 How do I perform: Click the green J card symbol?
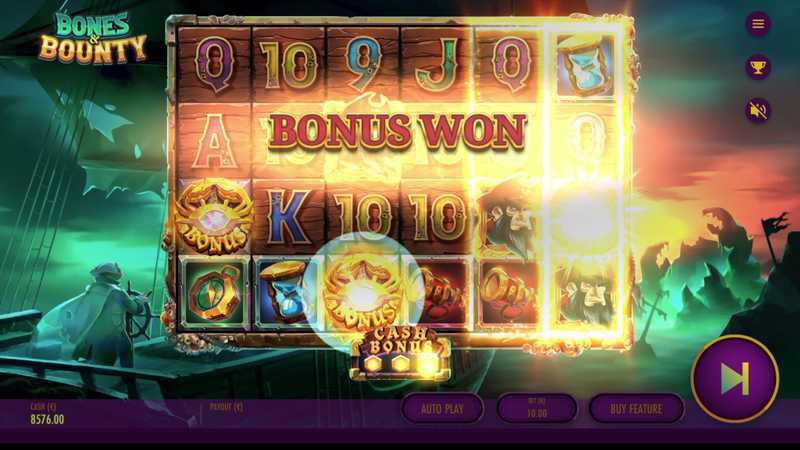436,64
